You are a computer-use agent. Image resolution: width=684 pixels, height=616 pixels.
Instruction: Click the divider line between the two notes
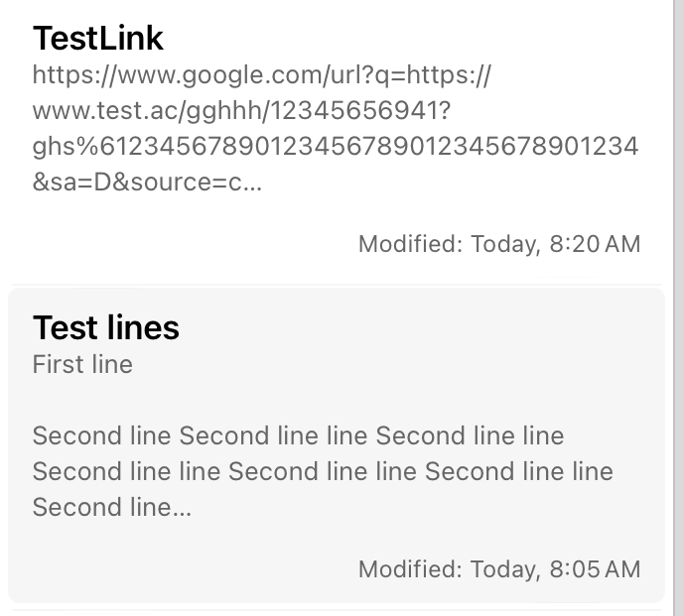[336, 285]
